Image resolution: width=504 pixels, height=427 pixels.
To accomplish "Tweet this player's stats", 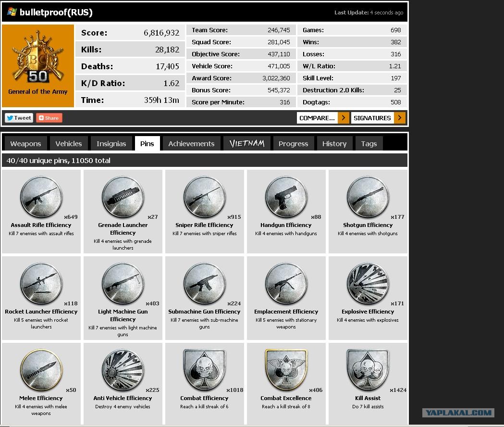I will 19,118.
